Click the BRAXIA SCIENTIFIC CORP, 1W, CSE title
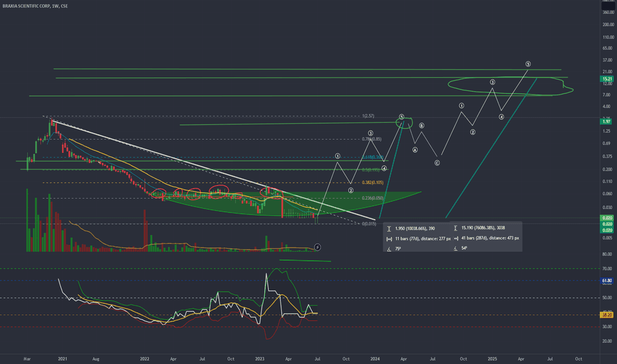This screenshot has height=364, width=617. pyautogui.click(x=35, y=6)
